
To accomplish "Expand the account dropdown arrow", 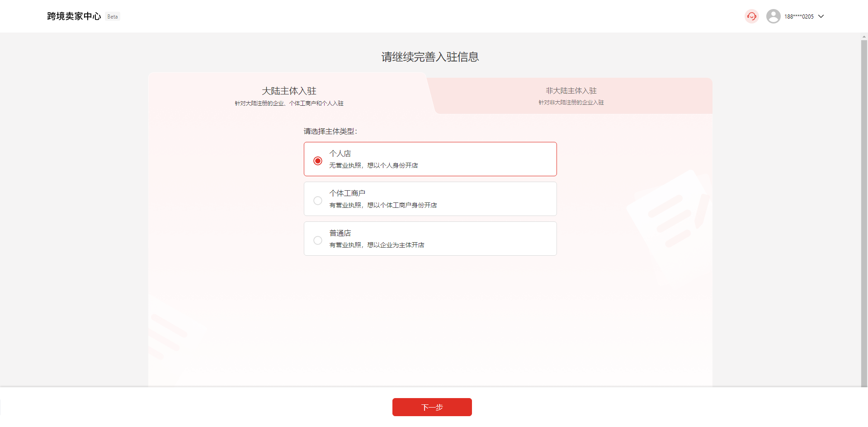I will (821, 16).
